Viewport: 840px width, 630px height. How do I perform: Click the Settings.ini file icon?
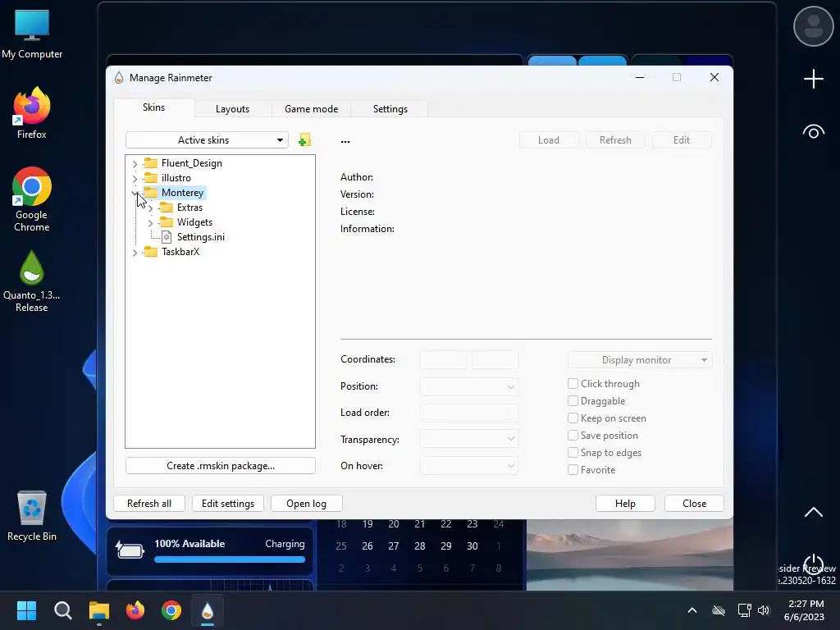coord(167,237)
